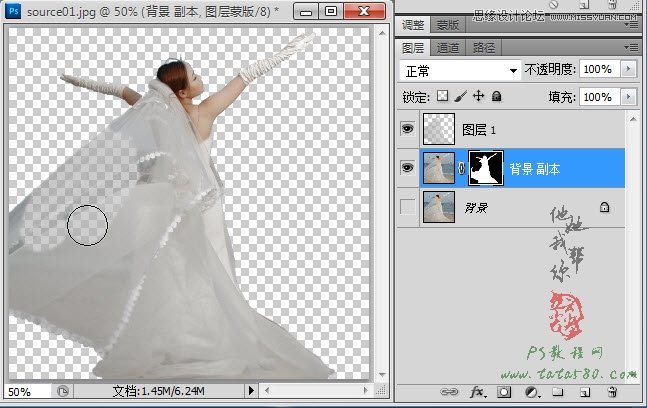Toggle lock position move icon
Viewport: 647px width, 408px height.
[x=478, y=96]
